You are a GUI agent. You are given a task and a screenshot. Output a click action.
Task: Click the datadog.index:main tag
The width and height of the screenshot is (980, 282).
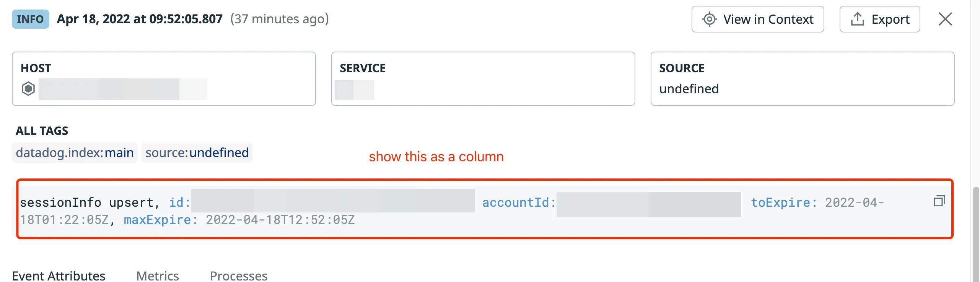pos(75,152)
